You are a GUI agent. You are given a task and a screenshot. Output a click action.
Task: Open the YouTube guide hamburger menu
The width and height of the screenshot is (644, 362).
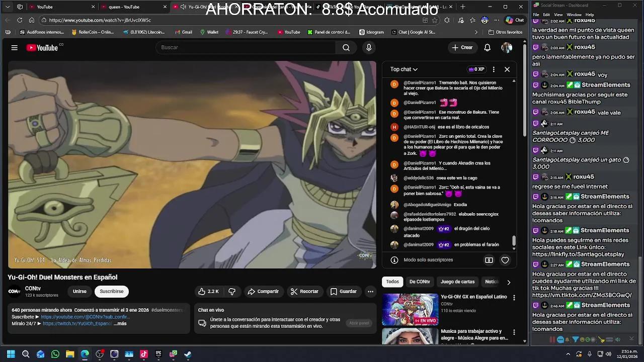pyautogui.click(x=14, y=47)
